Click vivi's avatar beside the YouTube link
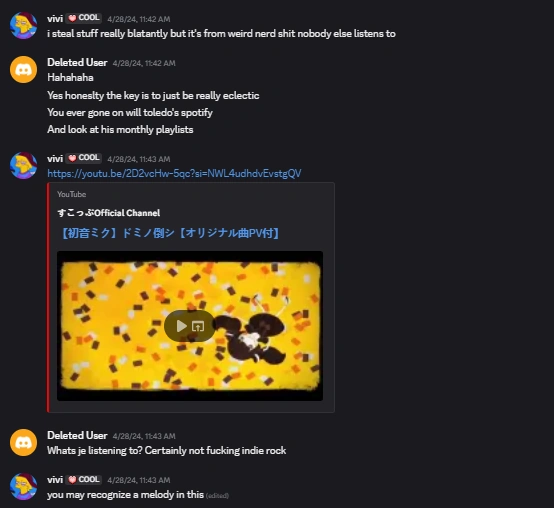Viewport: 554px width, 508px height. [24, 165]
